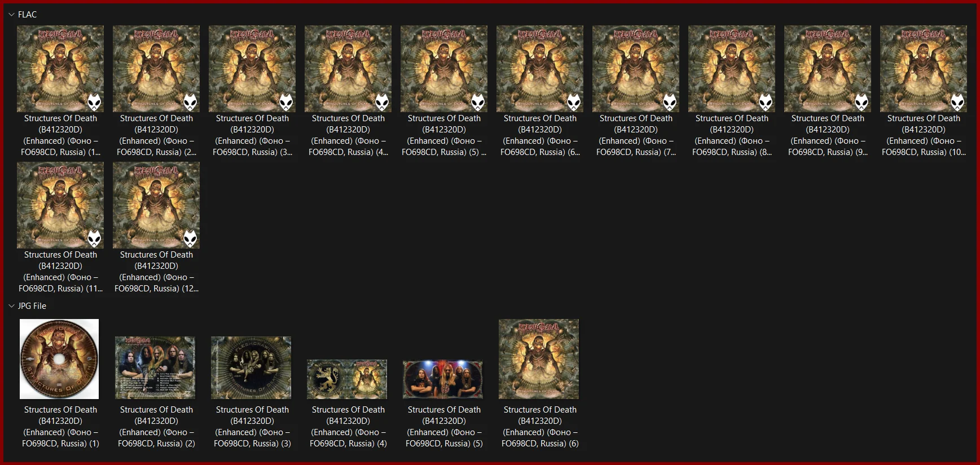Select the back cover tracklist thumbnail JPG (2)
This screenshot has height=465, width=980.
tap(155, 367)
